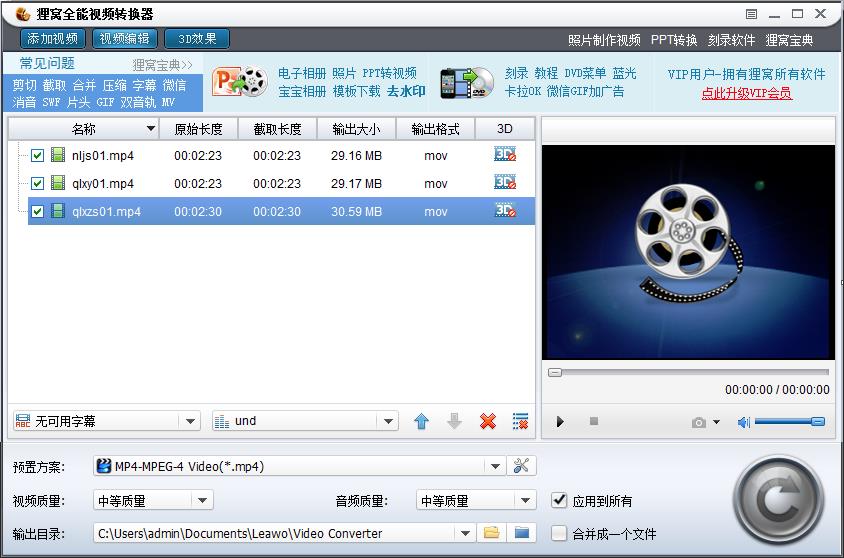Screen dimensions: 844x558
Task: Open the 照片制作视频 menu item
Action: [604, 40]
